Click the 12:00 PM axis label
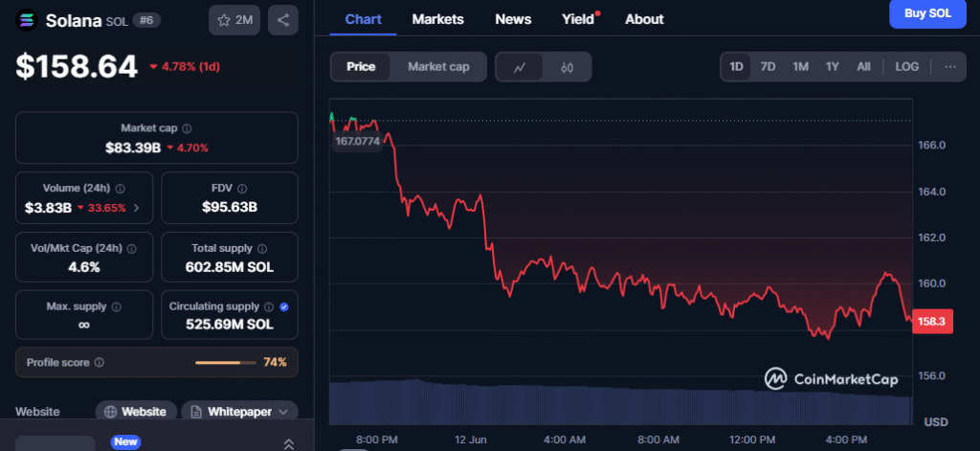Screen dimensions: 980x451 point(752,440)
